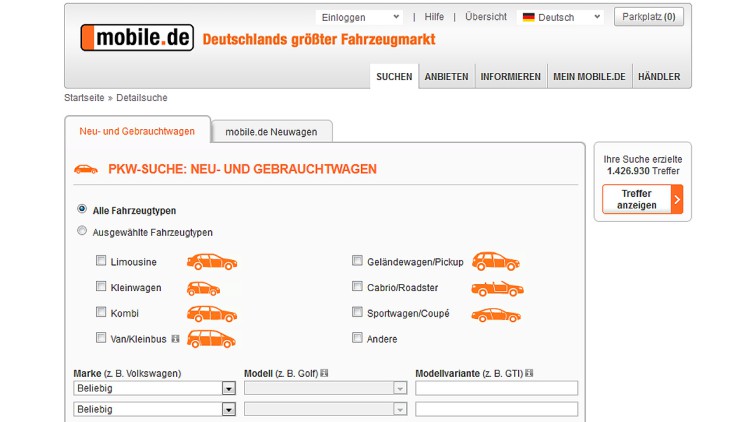Open the first Modell dropdown
Image resolution: width=750 pixels, height=422 pixels.
pyautogui.click(x=325, y=388)
